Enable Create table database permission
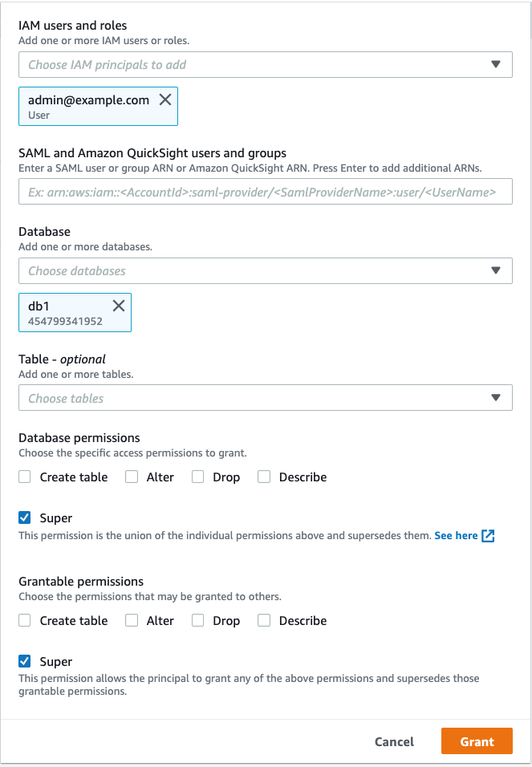 click(x=25, y=477)
